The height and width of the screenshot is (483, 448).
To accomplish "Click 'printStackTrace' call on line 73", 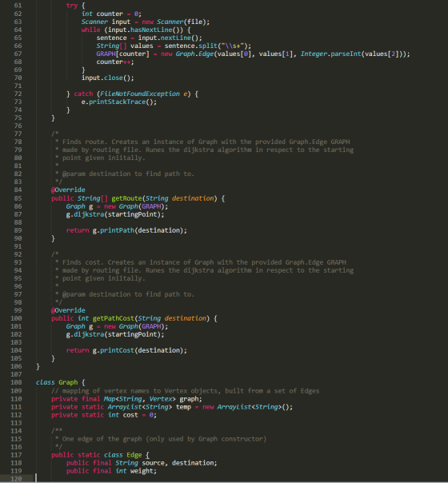I will (117, 102).
